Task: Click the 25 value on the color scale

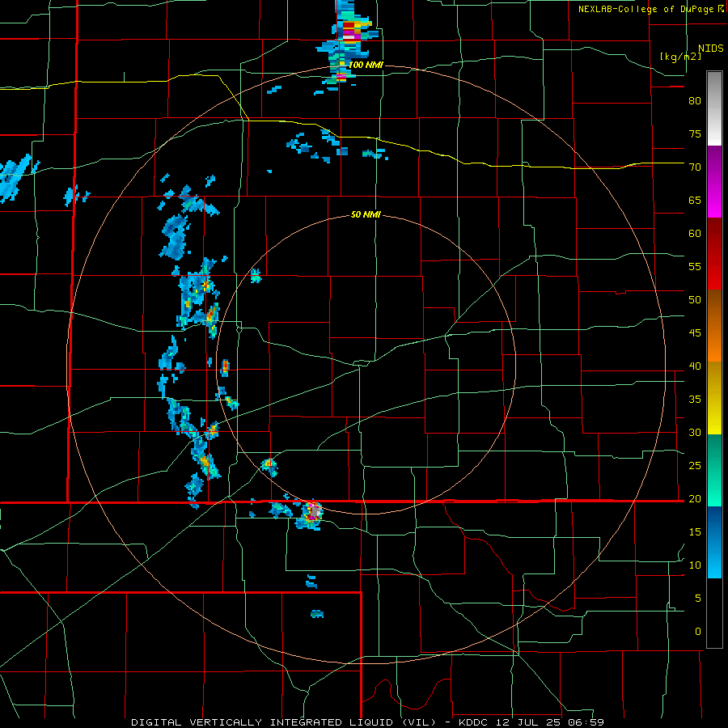Action: pos(695,465)
